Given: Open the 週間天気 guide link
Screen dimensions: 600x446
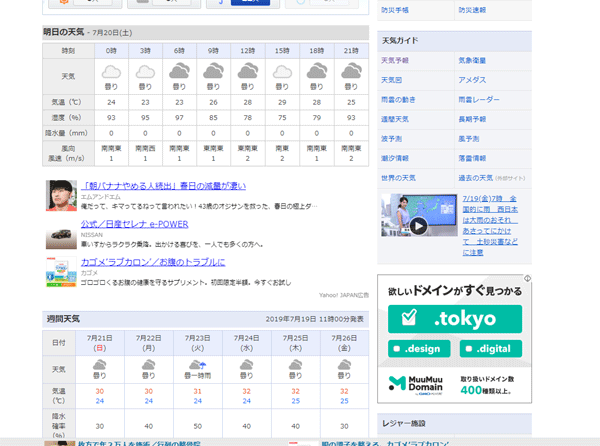Looking at the screenshot, I should (x=395, y=119).
